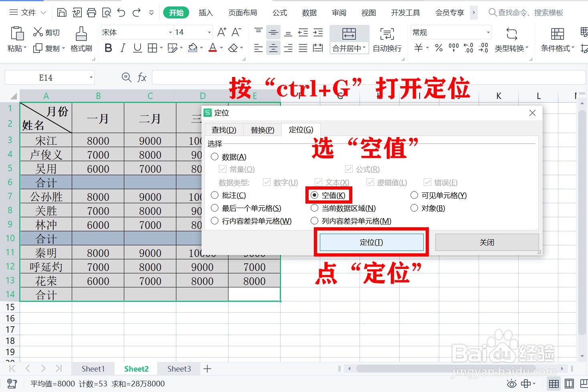Open the 插入 ribbon tab
Viewport: 588px width, 392px height.
pyautogui.click(x=206, y=12)
